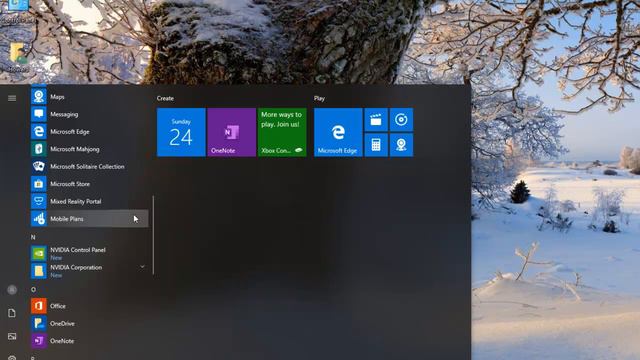Expand the Start menu hamburger button

coord(12,98)
